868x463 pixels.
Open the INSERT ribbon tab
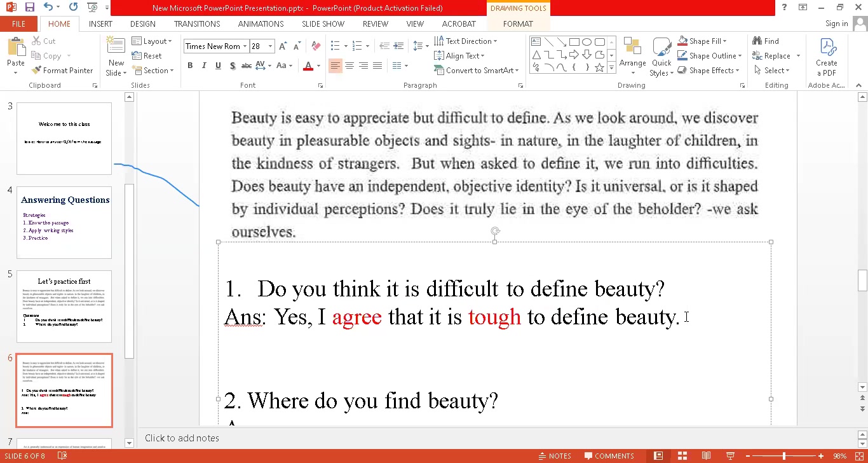pyautogui.click(x=100, y=24)
